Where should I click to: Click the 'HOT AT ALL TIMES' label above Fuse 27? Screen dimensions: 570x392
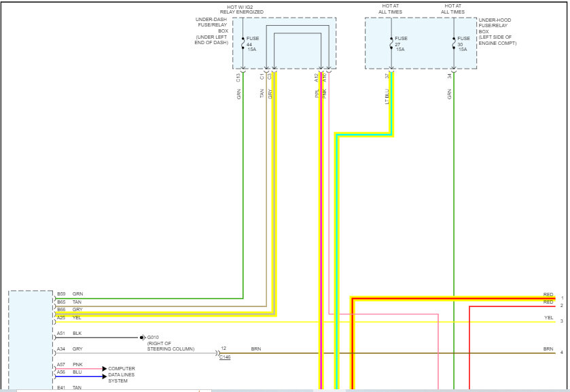(x=391, y=9)
